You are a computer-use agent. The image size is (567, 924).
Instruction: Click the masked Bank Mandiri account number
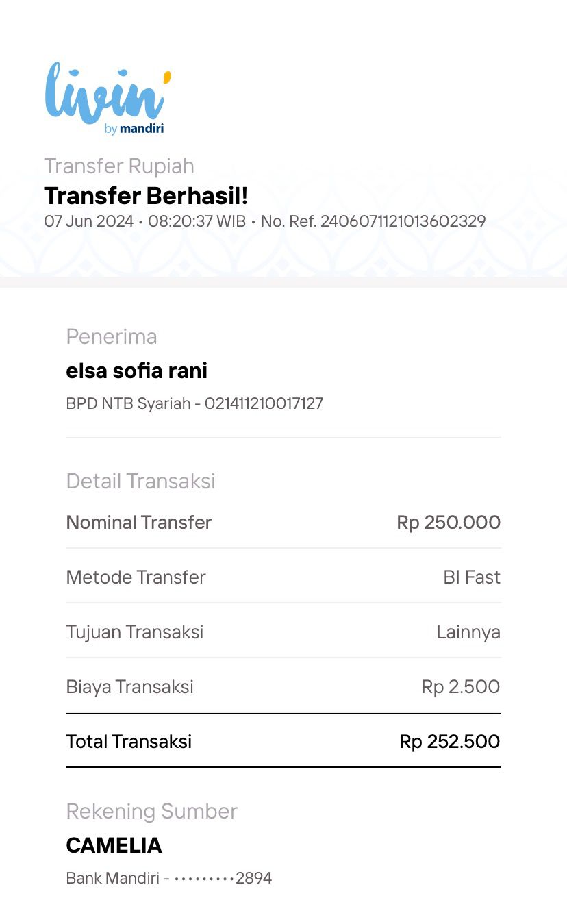pos(223,878)
